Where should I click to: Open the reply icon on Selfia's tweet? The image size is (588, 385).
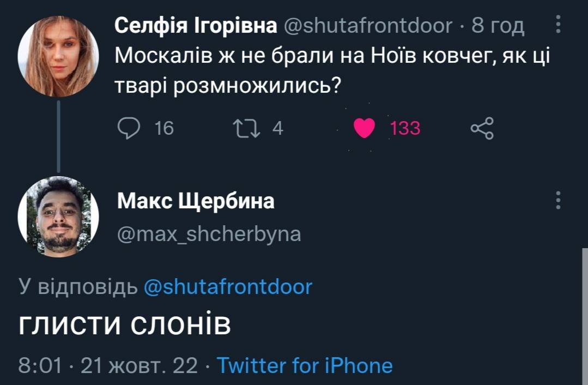click(129, 128)
